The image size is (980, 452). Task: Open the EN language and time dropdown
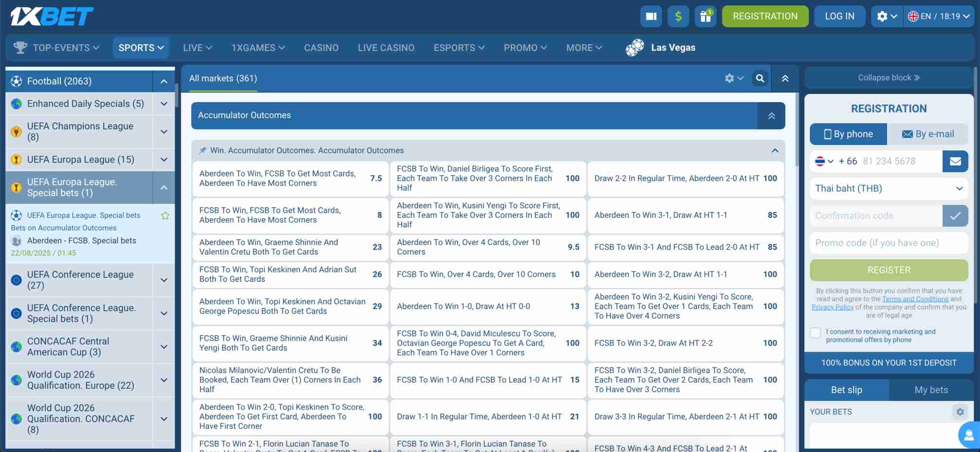938,17
